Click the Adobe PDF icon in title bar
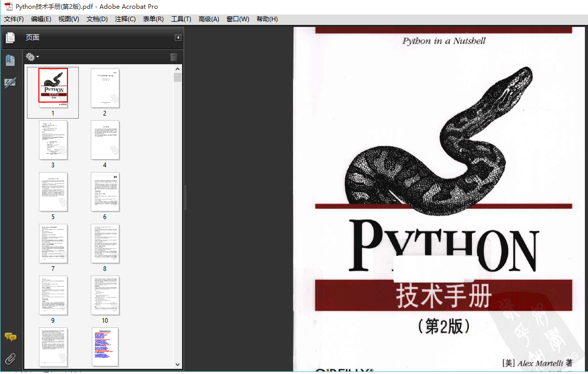Viewport: 588px width, 374px height. point(8,6)
